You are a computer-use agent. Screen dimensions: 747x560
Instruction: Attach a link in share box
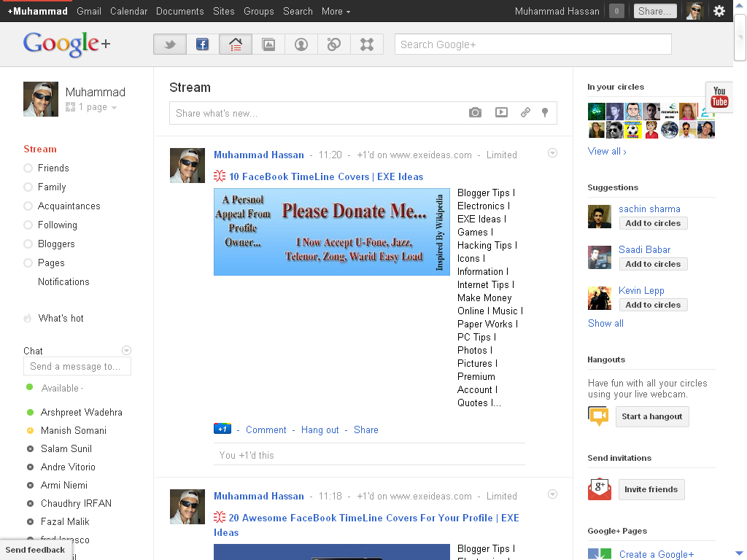click(x=525, y=112)
